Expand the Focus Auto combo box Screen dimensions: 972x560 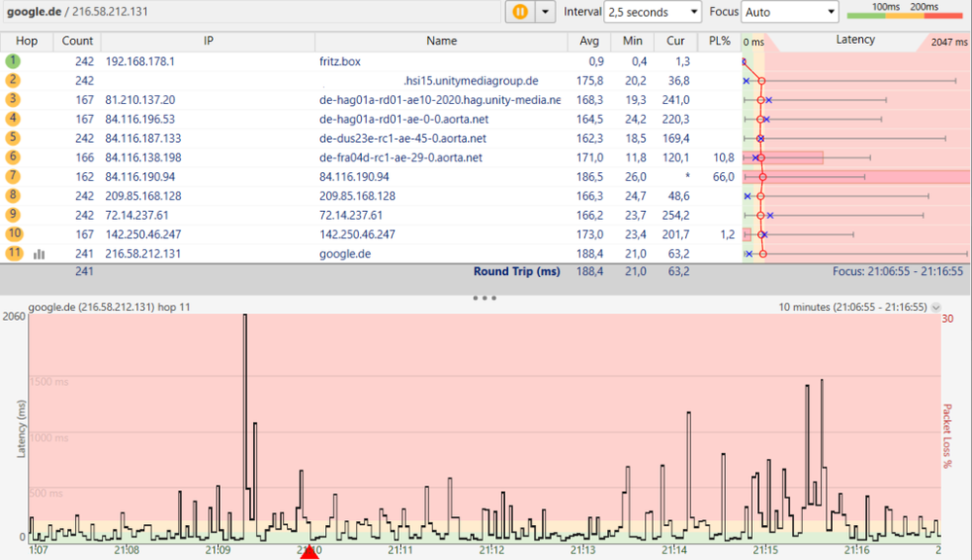coord(789,12)
